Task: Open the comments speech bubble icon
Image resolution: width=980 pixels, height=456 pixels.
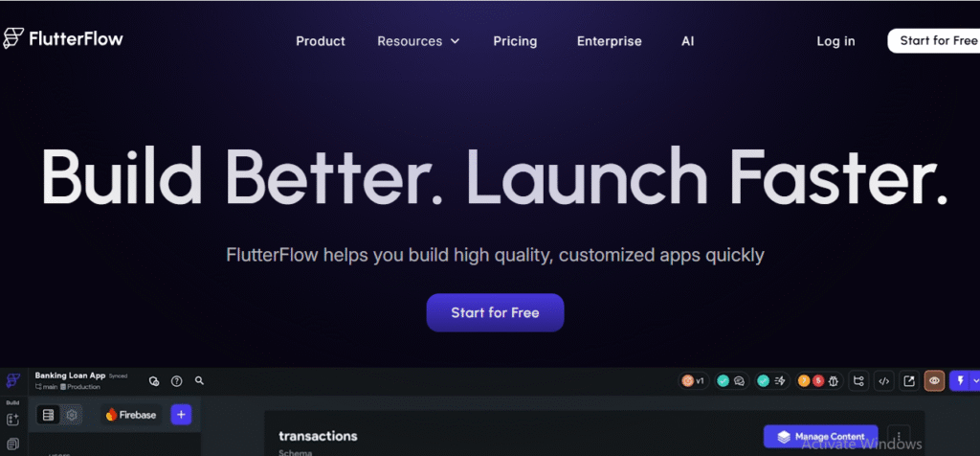Action: [x=739, y=381]
